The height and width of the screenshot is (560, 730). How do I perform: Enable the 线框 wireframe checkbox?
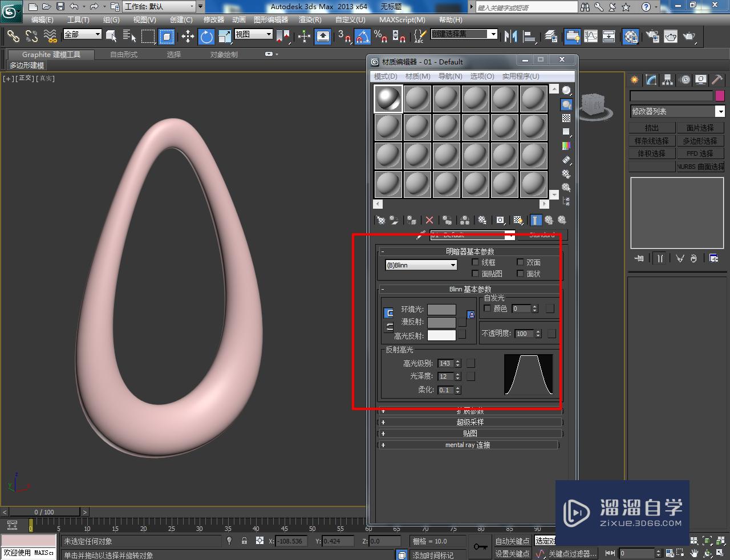pyautogui.click(x=476, y=262)
